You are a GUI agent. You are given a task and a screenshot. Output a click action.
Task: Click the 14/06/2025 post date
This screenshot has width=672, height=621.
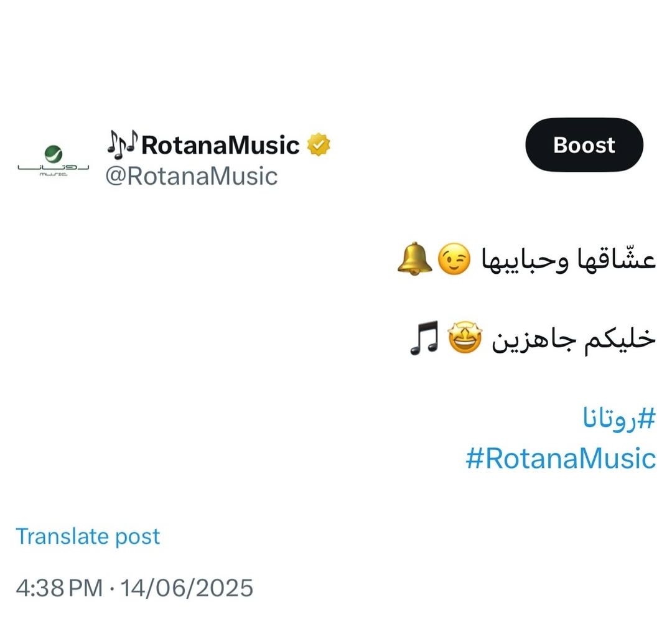pos(187,587)
